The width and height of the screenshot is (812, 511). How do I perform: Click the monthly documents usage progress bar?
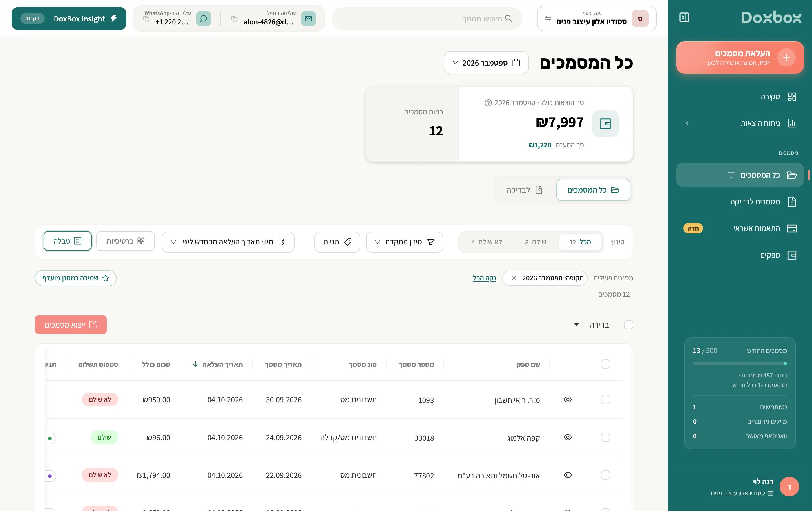740,364
